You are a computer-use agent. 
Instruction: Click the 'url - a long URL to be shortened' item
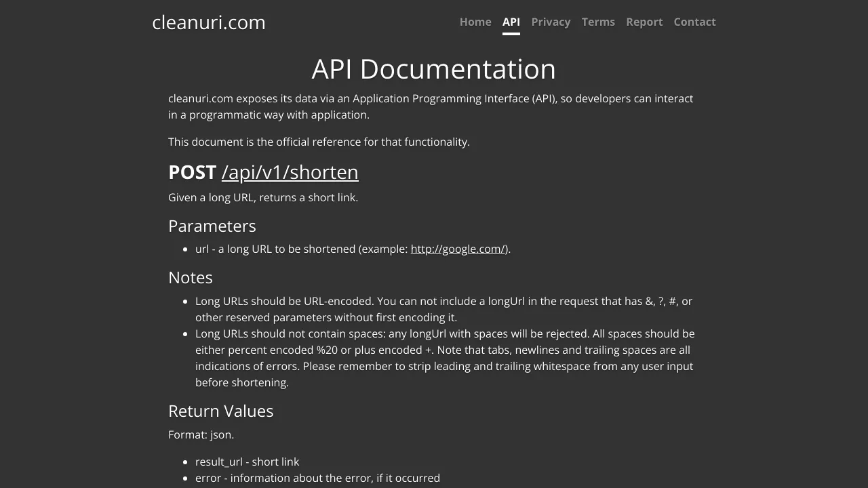pos(353,249)
